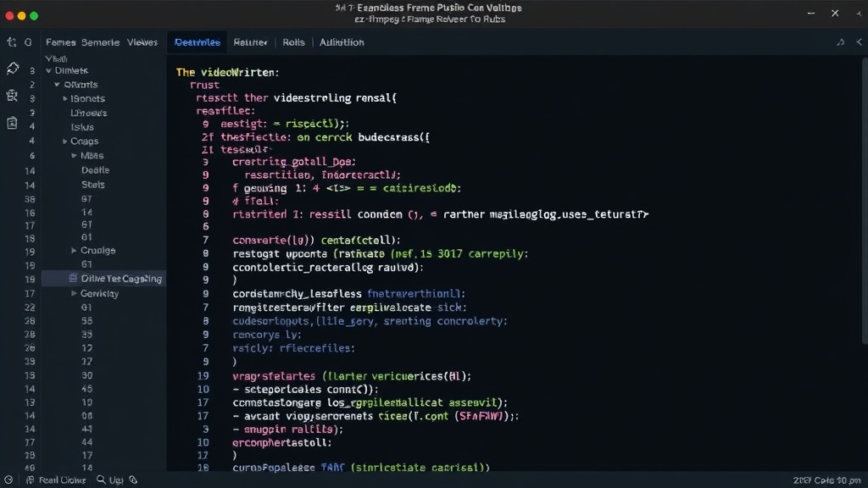Screen dimensions: 868x488
Task: Click the magnifier search icon in status bar
Action: [101, 480]
